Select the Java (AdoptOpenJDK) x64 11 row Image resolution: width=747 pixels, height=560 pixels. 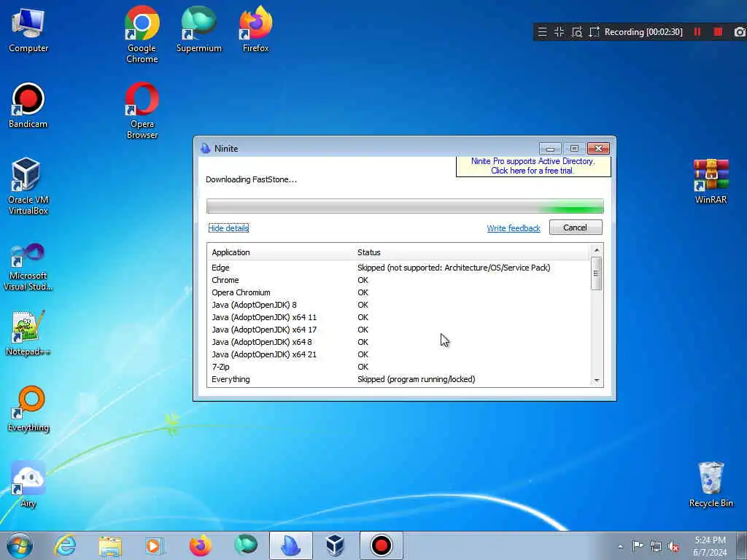point(399,317)
